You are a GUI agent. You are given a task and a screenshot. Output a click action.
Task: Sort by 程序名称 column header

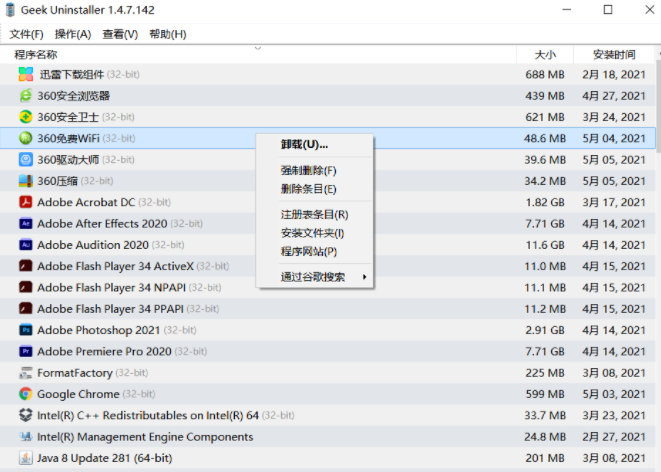coord(258,54)
